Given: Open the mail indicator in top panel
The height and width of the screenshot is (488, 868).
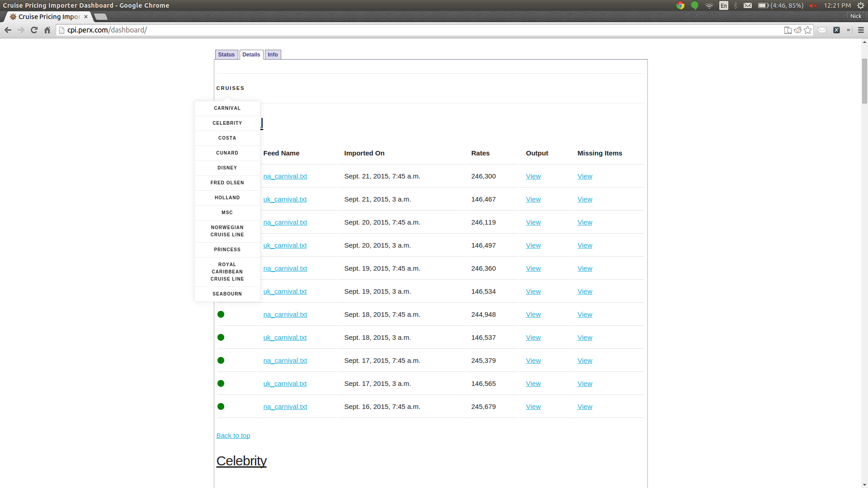Looking at the screenshot, I should tap(748, 5).
